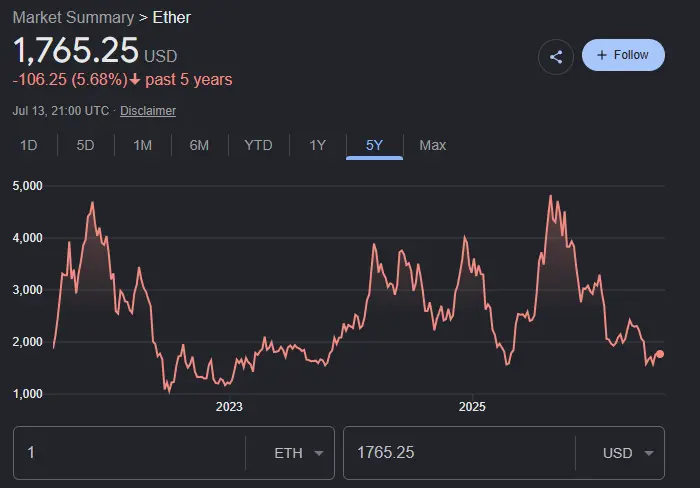Go to Market Summary breadcrumb
Image resolution: width=700 pixels, height=488 pixels.
pos(73,17)
